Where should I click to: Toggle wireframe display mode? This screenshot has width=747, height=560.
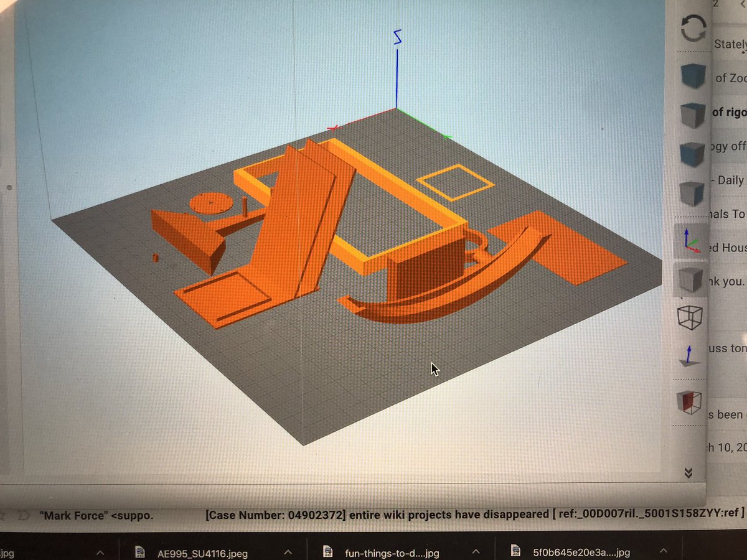click(x=691, y=319)
